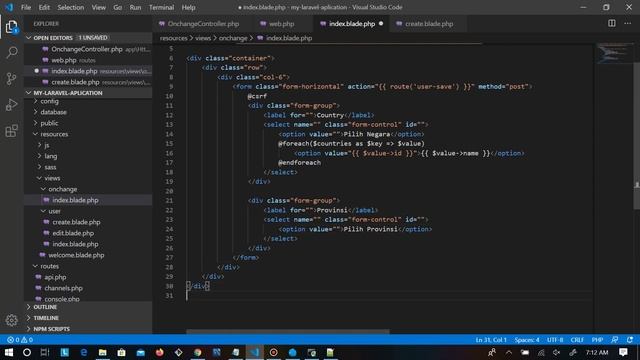This screenshot has width=640, height=360.
Task: Show hidden system tray icons
Action: click(509, 352)
